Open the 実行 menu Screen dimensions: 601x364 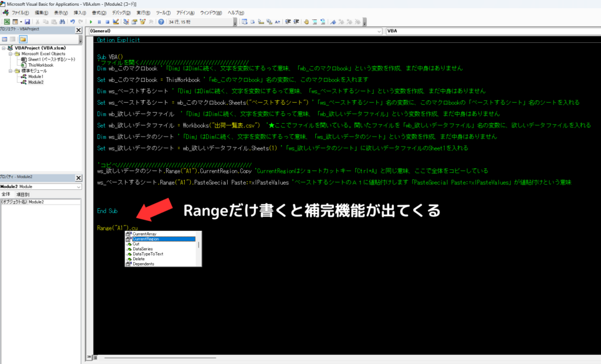click(143, 13)
